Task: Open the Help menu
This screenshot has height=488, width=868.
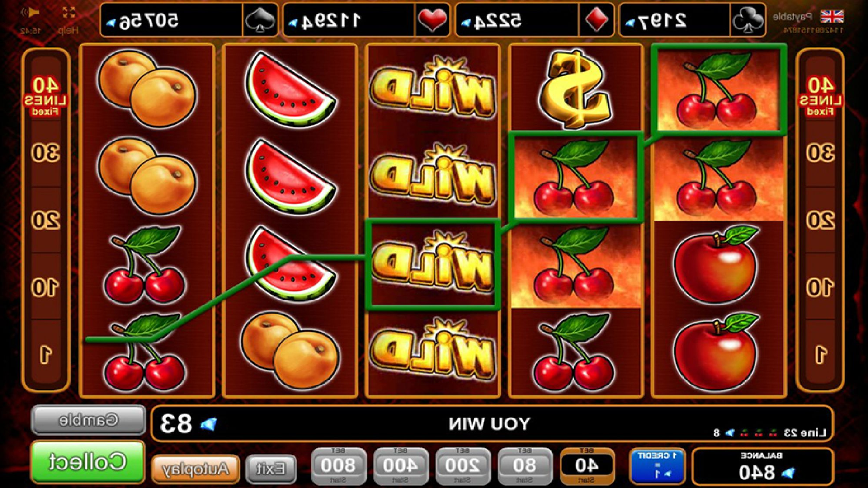Action: (x=68, y=30)
